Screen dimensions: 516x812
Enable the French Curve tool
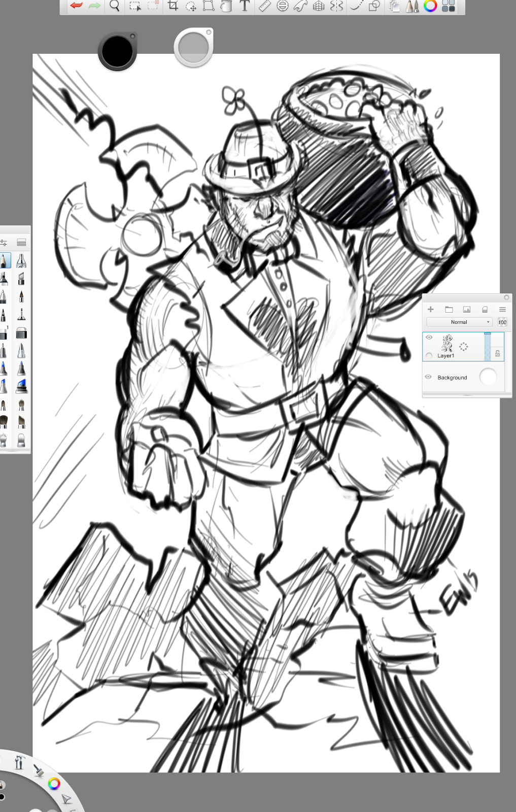tap(300, 6)
